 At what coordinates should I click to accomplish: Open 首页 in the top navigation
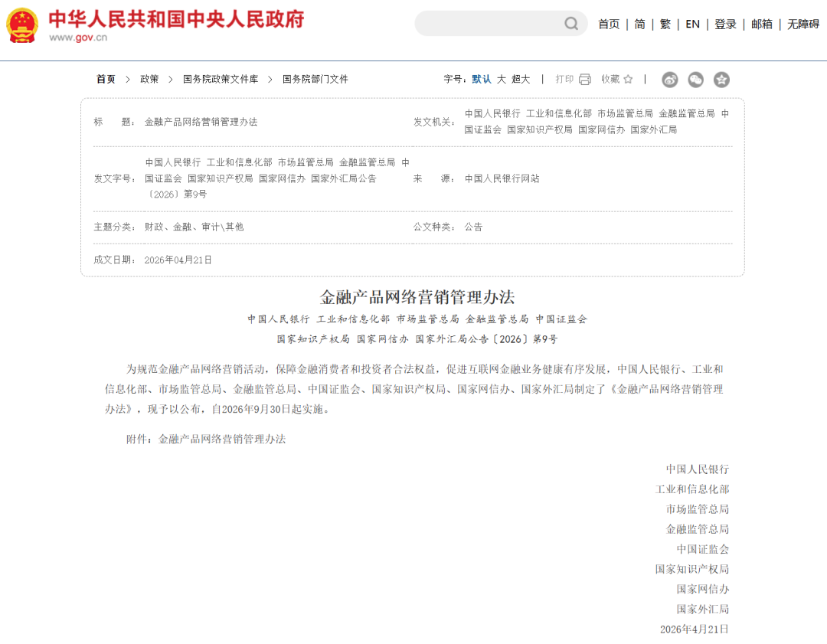[609, 25]
